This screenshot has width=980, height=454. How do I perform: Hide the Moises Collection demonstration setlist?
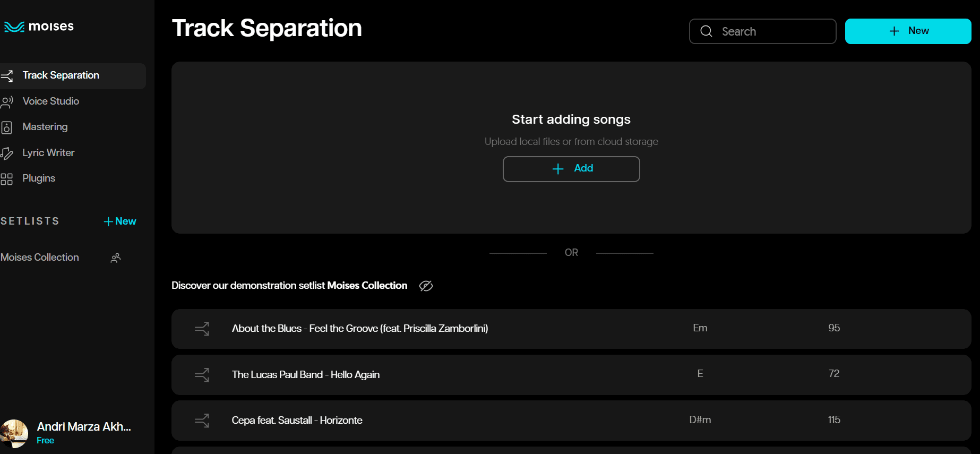tap(426, 286)
